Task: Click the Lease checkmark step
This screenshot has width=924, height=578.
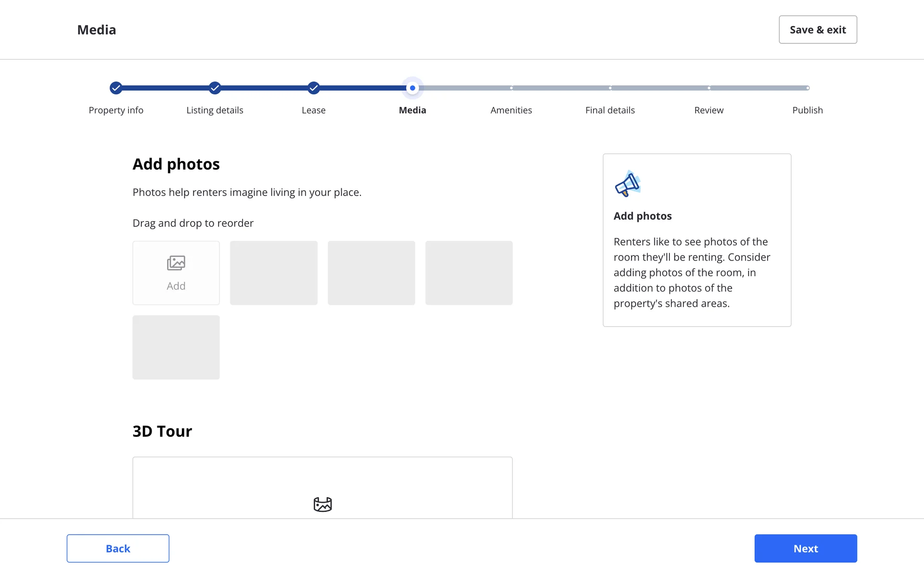Action: point(314,88)
